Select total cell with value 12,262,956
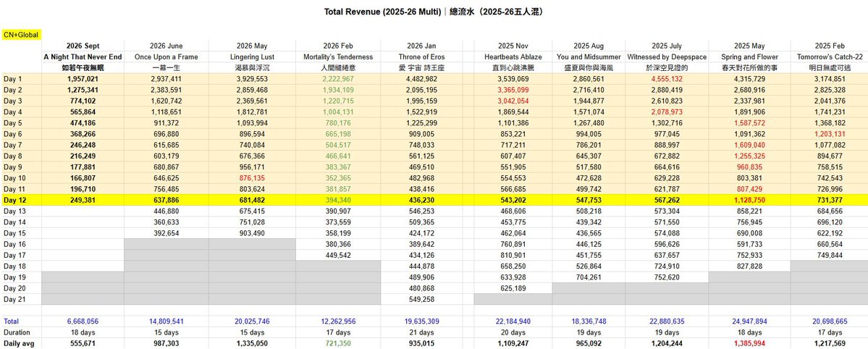Viewport: 868px width, 349px height. point(337,321)
